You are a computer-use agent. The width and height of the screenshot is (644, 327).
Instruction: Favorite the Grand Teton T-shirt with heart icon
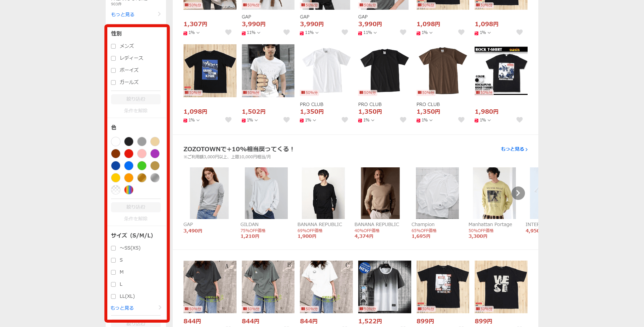pos(228,120)
